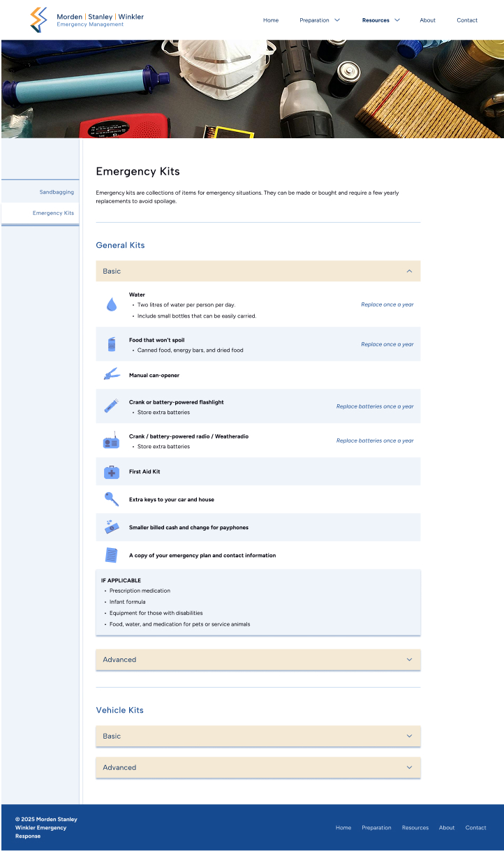Expand the Vehicle Kits Advanced section
The width and height of the screenshot is (504, 851).
[x=258, y=767]
